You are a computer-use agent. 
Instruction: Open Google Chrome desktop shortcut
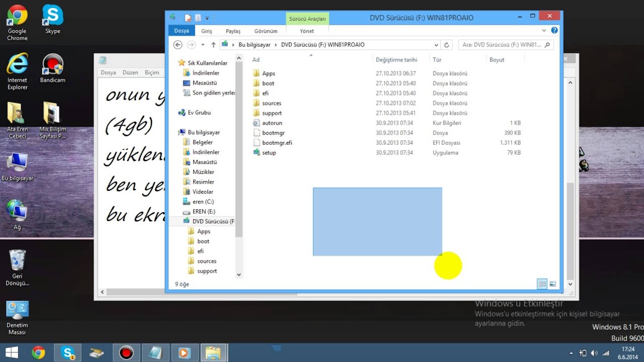point(17,23)
